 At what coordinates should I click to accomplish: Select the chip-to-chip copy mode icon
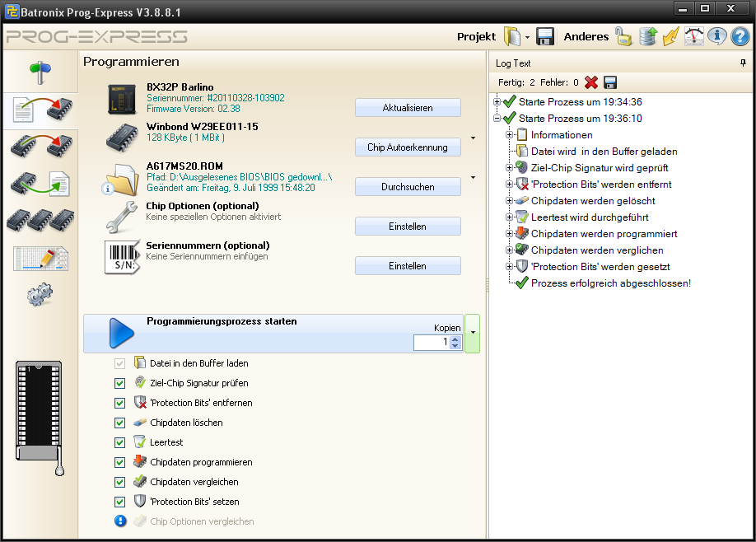coord(41,146)
